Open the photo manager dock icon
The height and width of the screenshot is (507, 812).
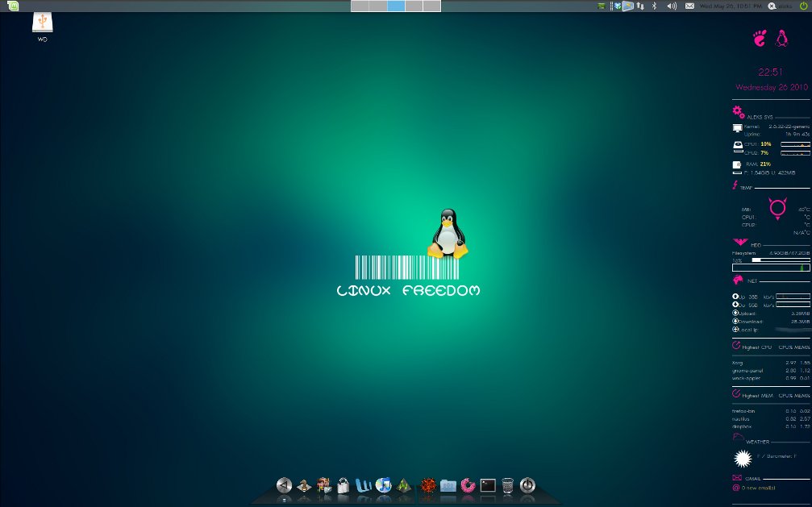tap(324, 485)
